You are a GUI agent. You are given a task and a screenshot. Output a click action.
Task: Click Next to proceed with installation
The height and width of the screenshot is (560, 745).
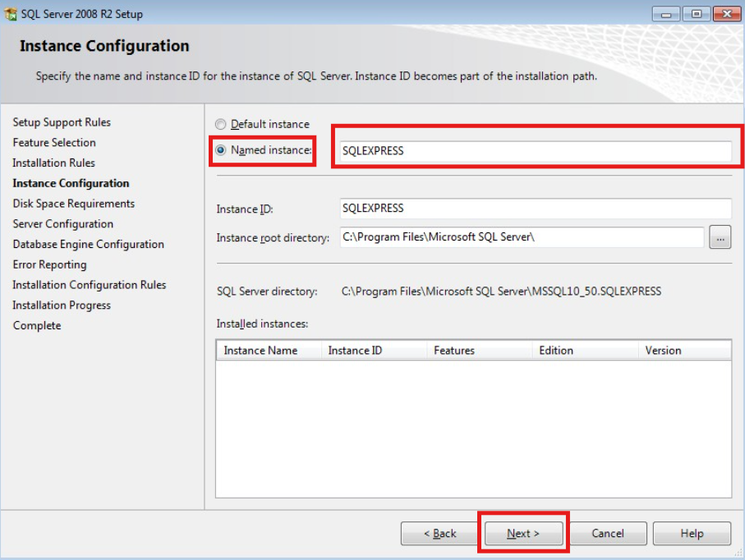click(523, 533)
